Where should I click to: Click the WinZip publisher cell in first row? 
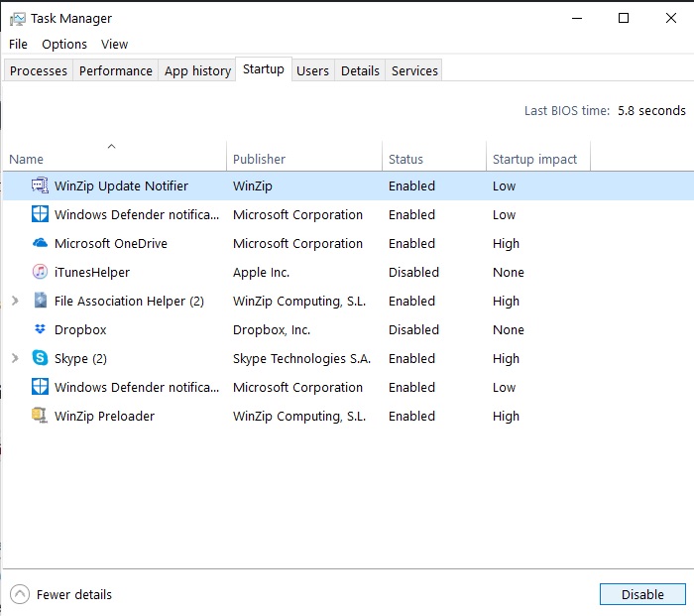click(252, 186)
